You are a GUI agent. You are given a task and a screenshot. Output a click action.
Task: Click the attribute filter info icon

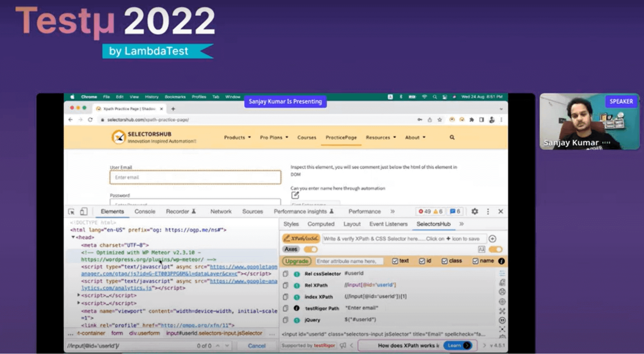[501, 261]
